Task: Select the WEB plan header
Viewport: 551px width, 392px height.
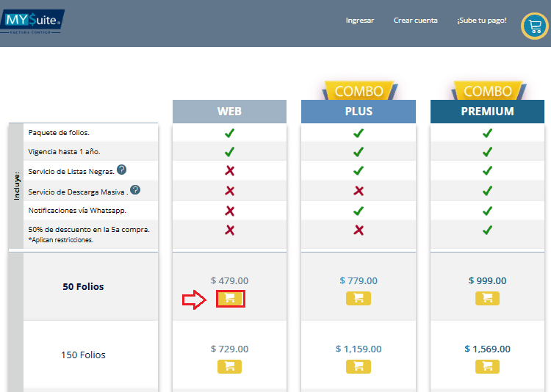Action: (x=229, y=112)
